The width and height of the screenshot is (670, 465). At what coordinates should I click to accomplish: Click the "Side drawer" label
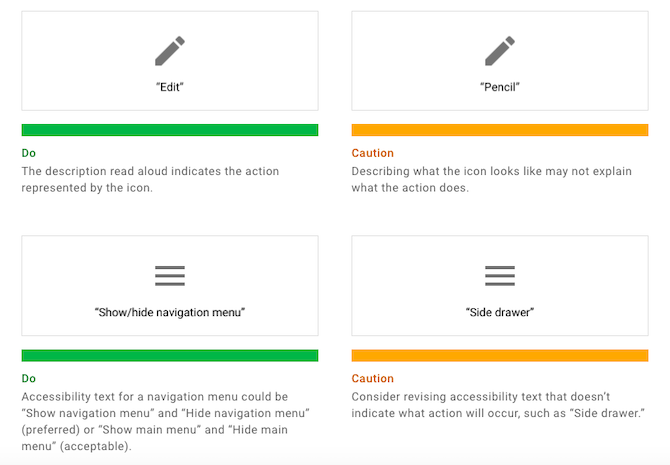pyautogui.click(x=500, y=312)
